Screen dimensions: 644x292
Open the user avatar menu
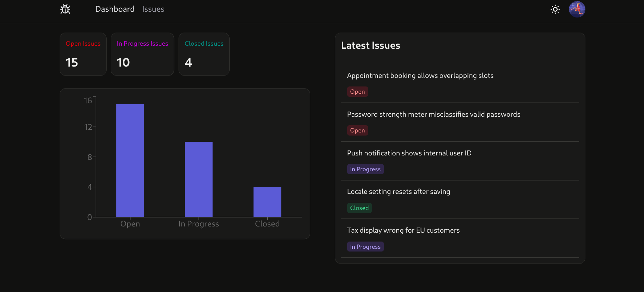tap(577, 9)
